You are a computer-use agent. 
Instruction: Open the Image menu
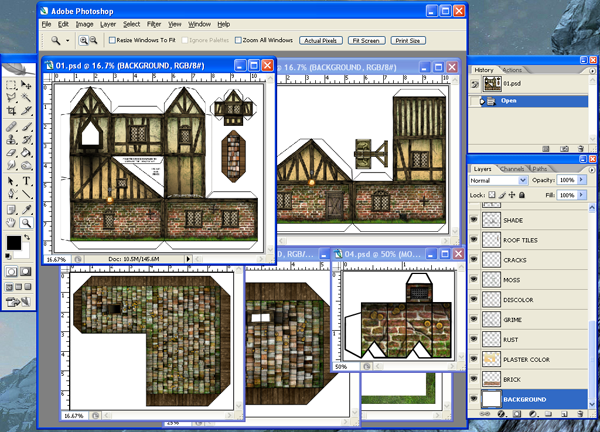[x=84, y=24]
